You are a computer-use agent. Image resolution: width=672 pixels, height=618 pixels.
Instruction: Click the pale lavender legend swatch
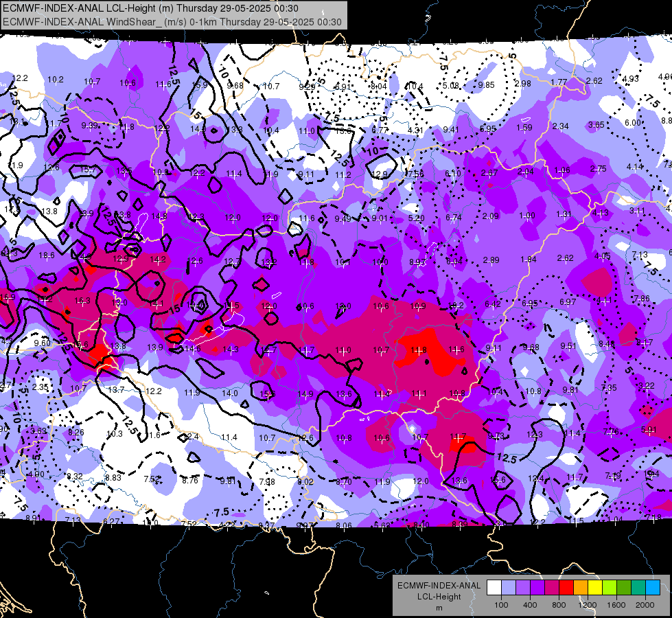pos(508,588)
